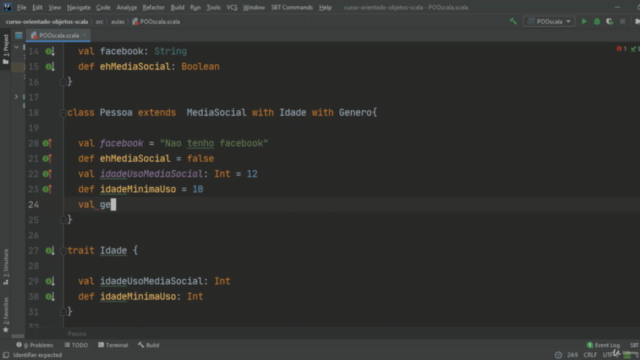Open the VCS menu
This screenshot has width=640, height=360.
[232, 7]
